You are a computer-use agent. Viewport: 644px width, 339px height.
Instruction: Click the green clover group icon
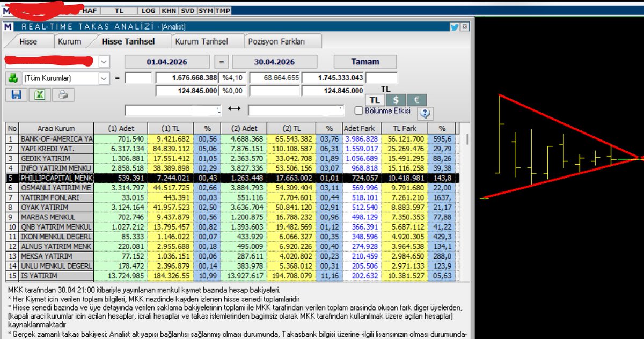pyautogui.click(x=13, y=78)
